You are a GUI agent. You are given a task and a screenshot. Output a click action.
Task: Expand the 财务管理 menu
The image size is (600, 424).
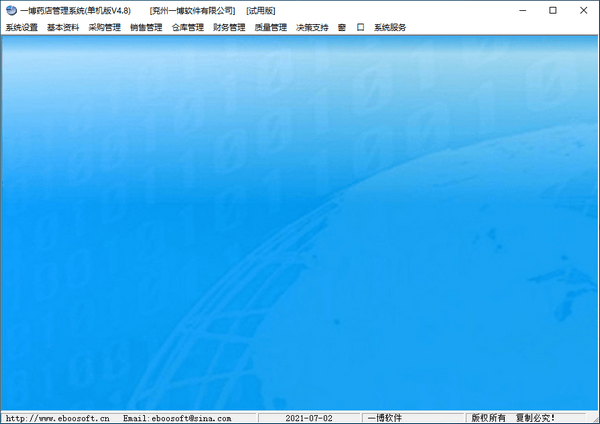tap(229, 28)
